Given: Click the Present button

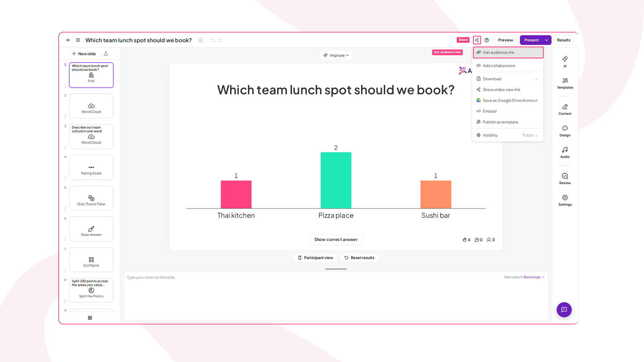Looking at the screenshot, I should (531, 40).
